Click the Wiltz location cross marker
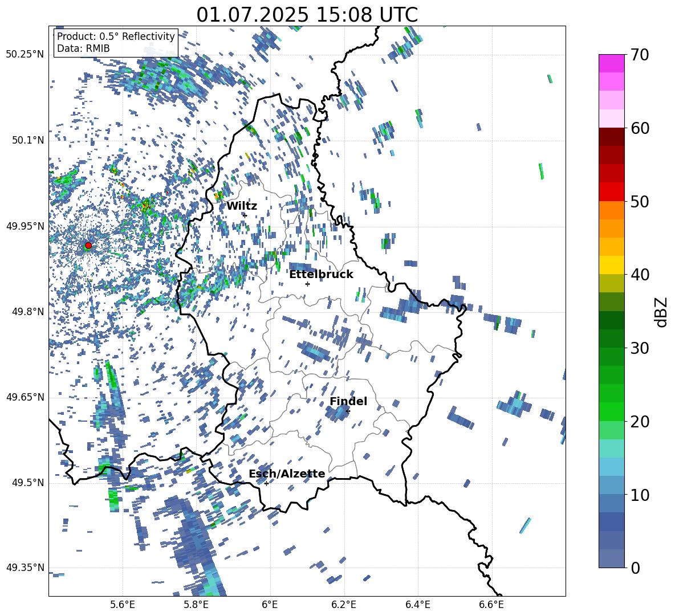Viewport: 675px width, 616px height. pos(245,215)
